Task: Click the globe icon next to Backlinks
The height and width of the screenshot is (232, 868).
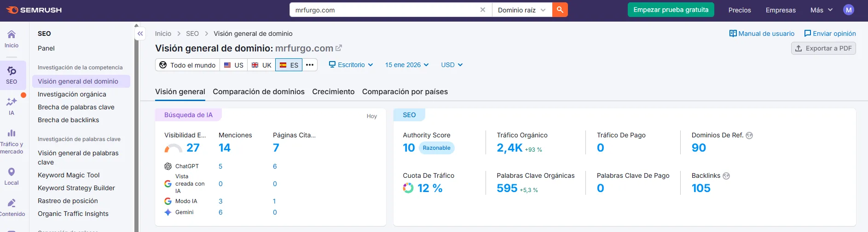Action: [726, 176]
